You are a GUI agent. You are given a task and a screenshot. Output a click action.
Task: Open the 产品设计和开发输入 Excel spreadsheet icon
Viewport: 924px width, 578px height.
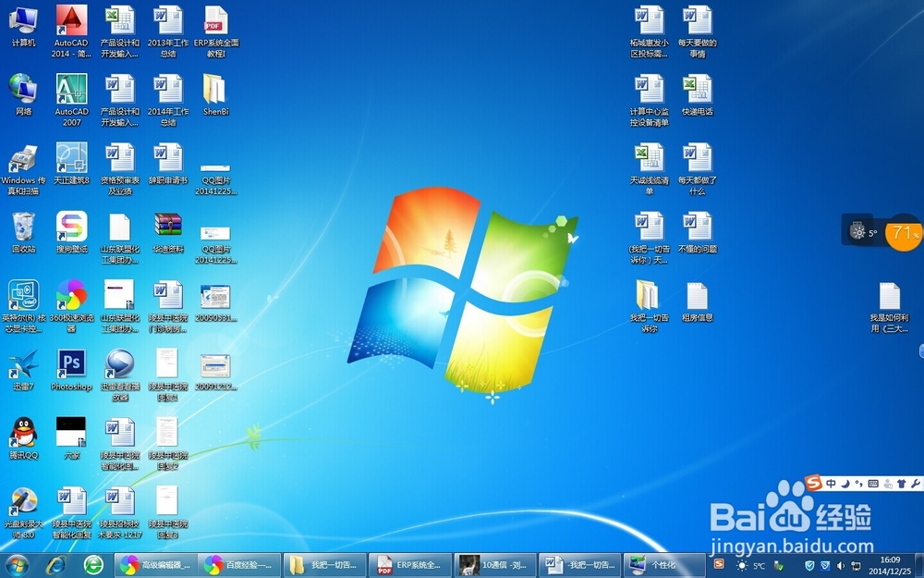[x=119, y=31]
